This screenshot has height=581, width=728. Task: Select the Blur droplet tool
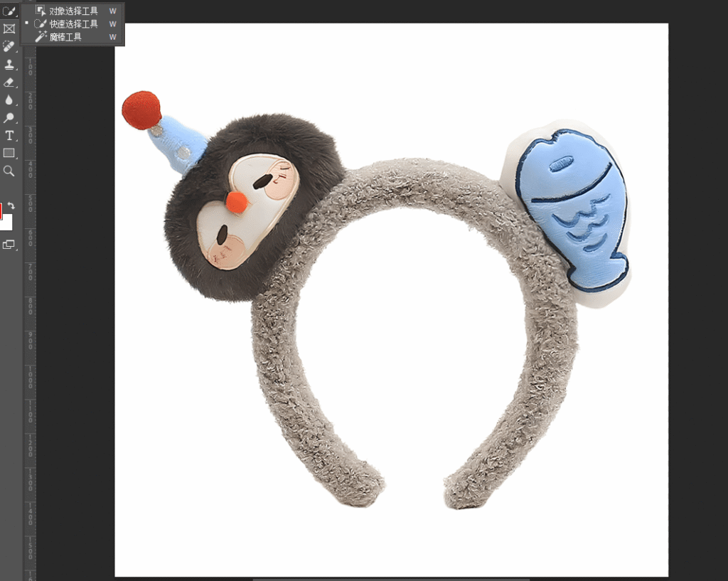pyautogui.click(x=9, y=100)
